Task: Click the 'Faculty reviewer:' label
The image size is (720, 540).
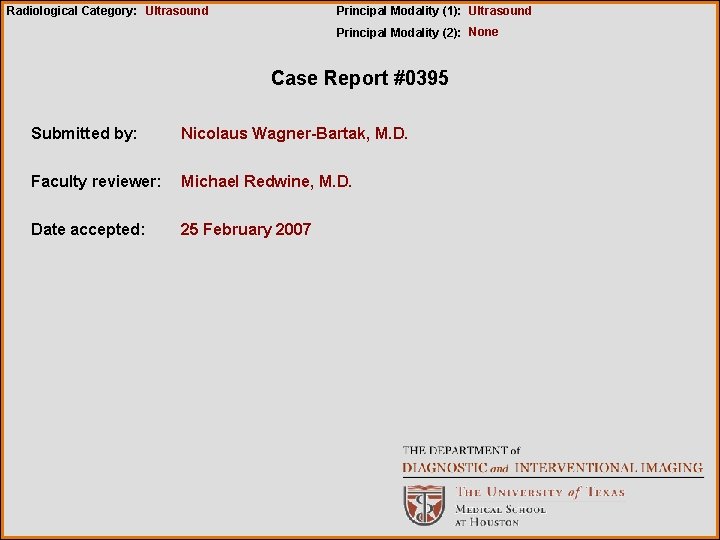Action: 96,181
